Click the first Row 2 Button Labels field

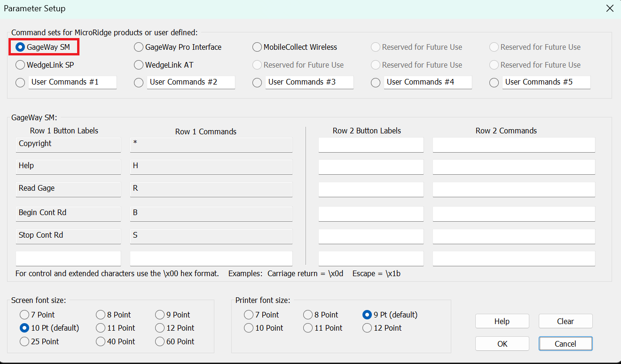click(x=371, y=145)
